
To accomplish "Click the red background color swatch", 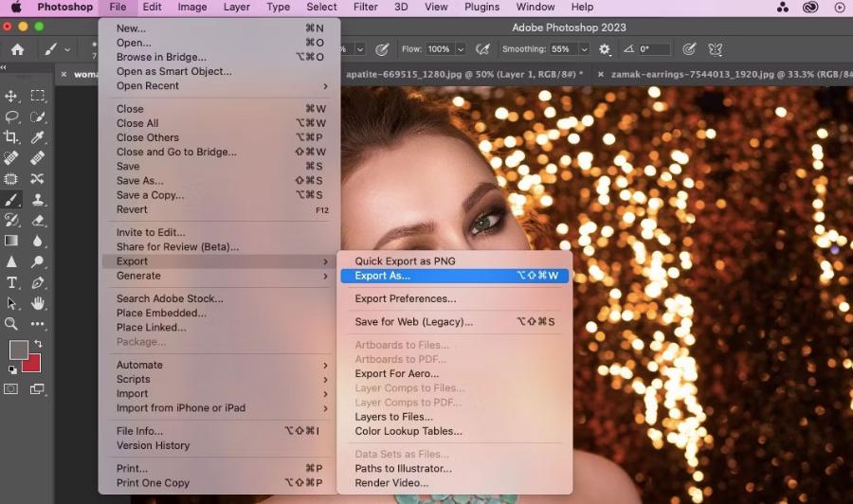I will point(32,362).
